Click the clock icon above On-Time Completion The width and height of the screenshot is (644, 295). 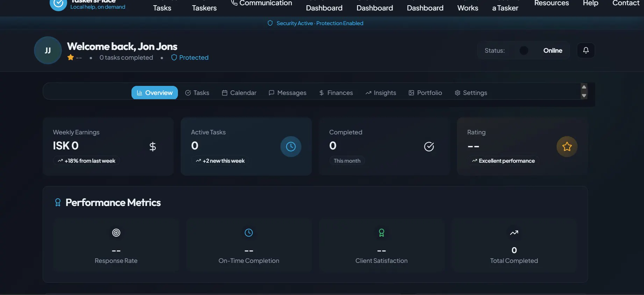click(x=249, y=233)
